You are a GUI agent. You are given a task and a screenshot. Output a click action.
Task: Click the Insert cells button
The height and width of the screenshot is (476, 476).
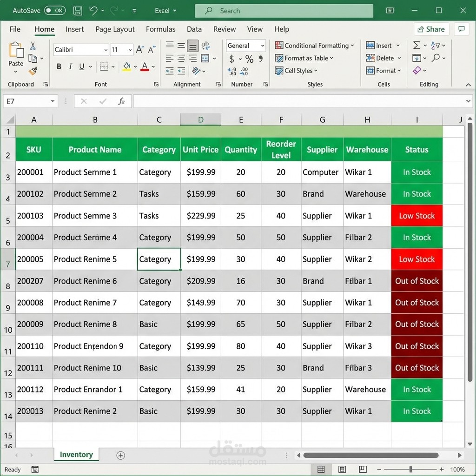(x=383, y=46)
